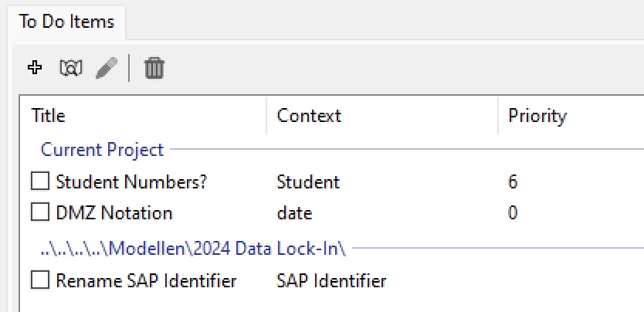Select the DMZ Notation item title

pyautogui.click(x=114, y=212)
